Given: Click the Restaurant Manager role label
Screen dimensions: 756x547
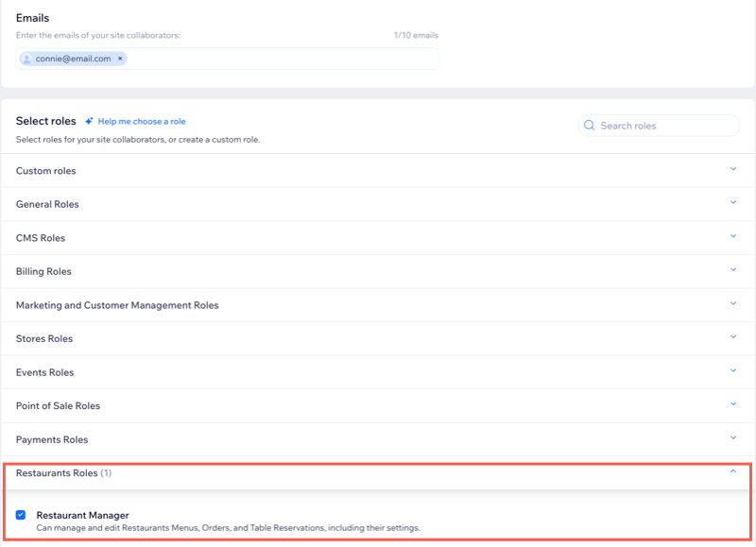Looking at the screenshot, I should coord(83,515).
